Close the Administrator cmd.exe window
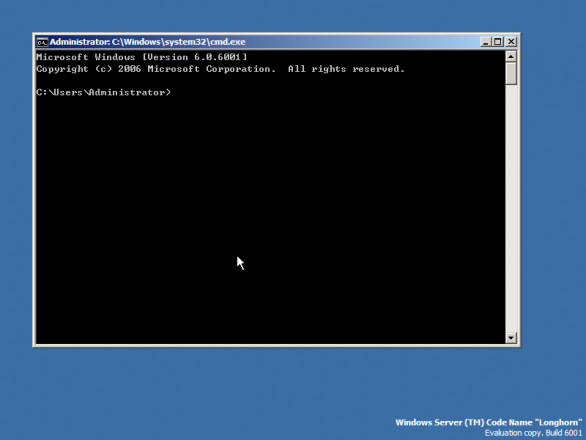The image size is (586, 440). [511, 42]
